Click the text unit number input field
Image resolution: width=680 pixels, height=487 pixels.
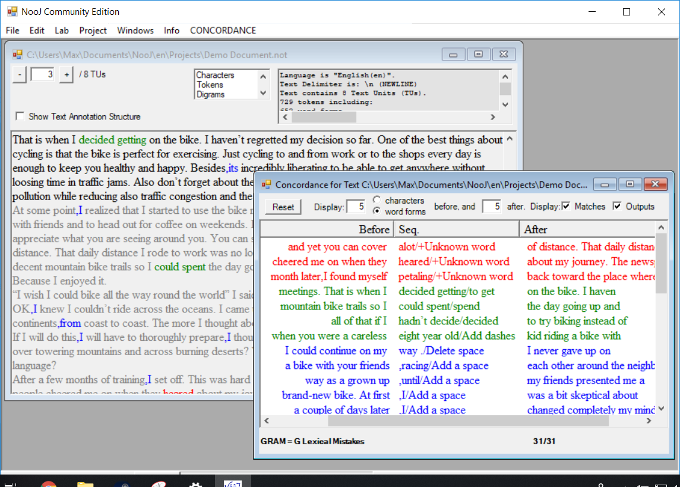tap(43, 75)
